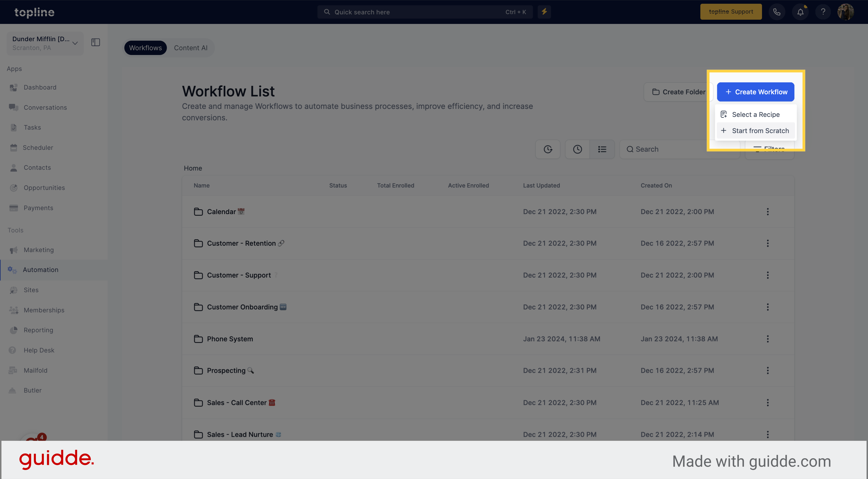Open the Opportunities sidebar icon
Viewport: 868px width, 479px height.
[x=13, y=188]
